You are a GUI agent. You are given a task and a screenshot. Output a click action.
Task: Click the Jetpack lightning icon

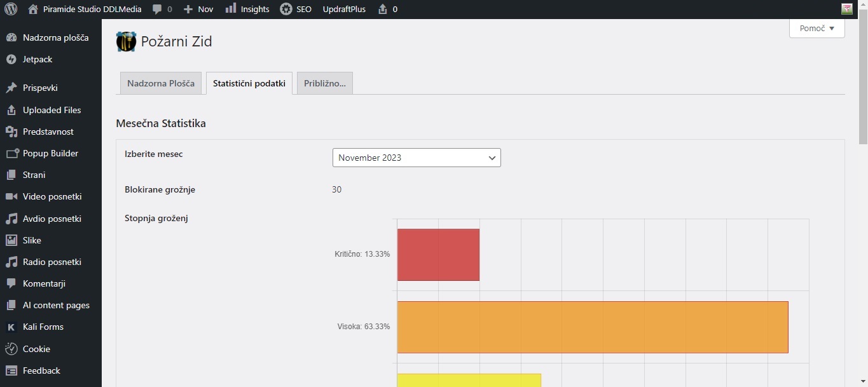[x=11, y=59]
